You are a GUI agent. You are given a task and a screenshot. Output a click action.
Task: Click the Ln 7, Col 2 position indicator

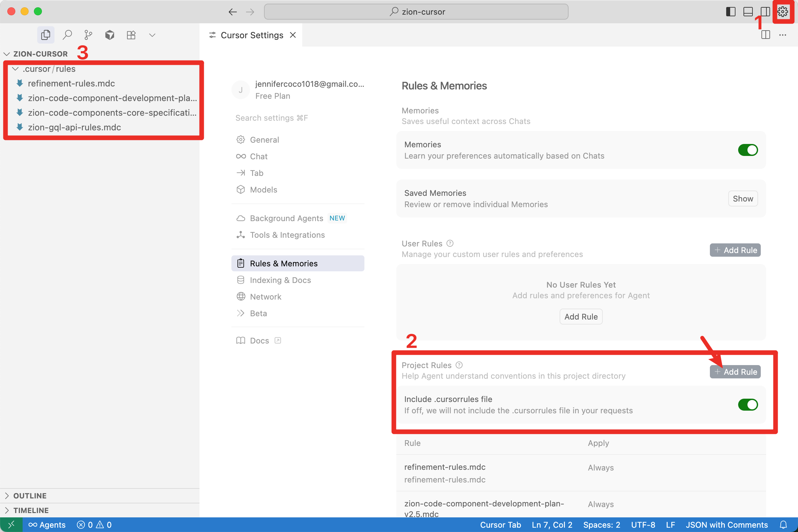[552, 525]
